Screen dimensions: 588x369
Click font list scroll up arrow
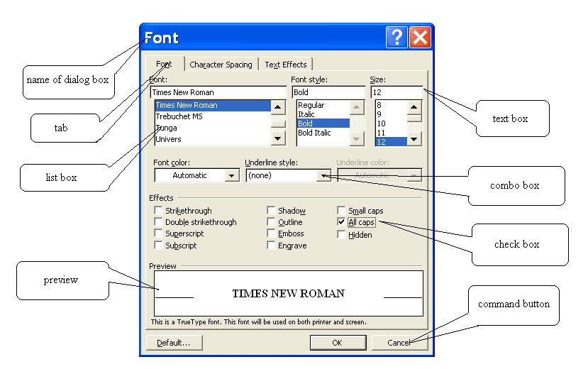tap(278, 107)
